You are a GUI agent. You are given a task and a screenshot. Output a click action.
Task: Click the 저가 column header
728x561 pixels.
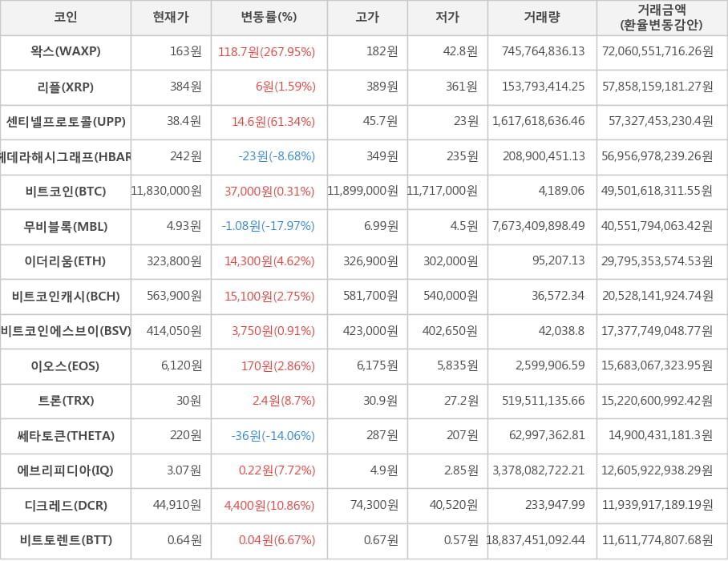click(447, 17)
